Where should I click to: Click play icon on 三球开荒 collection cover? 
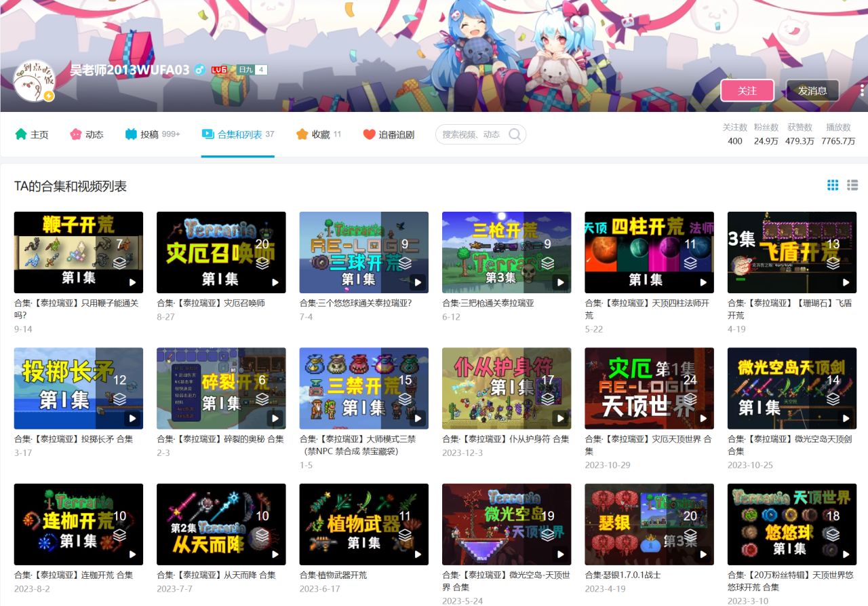click(418, 282)
